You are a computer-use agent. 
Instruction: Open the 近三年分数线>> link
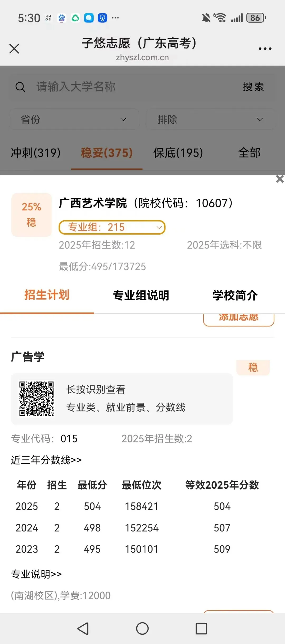pos(46,460)
